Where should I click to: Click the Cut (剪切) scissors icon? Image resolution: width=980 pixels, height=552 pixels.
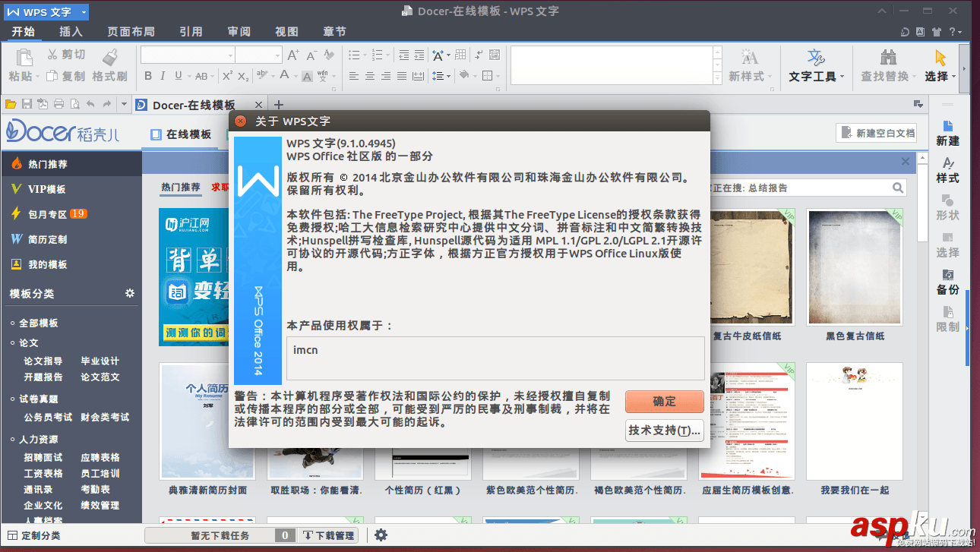(x=52, y=55)
